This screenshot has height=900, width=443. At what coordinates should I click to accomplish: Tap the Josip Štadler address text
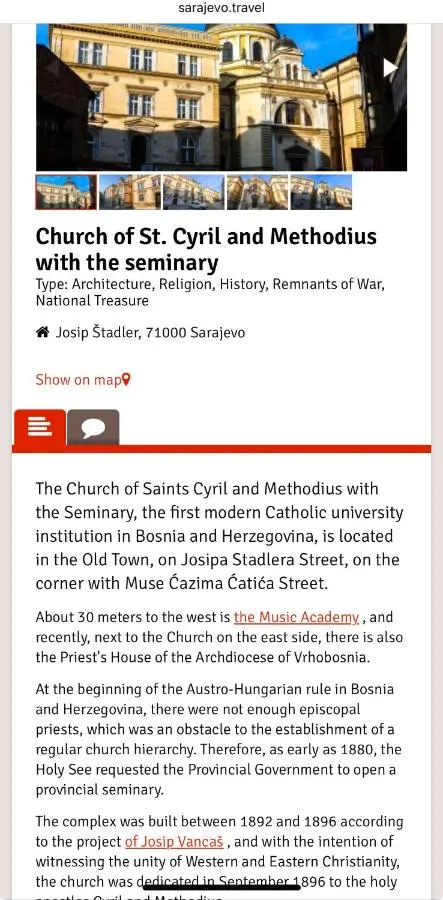[150, 332]
